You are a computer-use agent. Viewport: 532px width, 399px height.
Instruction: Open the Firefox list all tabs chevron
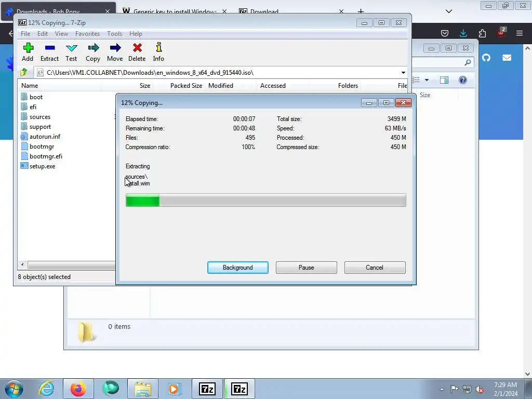coord(449,11)
